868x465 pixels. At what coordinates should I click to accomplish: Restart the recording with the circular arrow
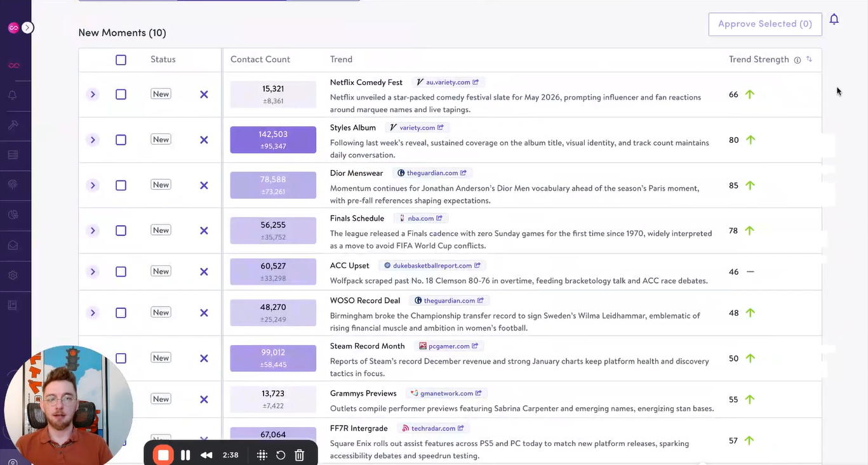point(281,455)
